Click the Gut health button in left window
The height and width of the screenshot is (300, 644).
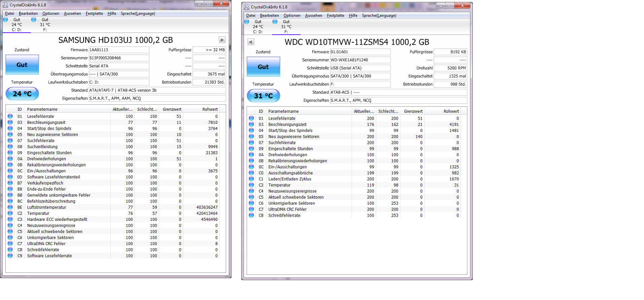pos(22,65)
